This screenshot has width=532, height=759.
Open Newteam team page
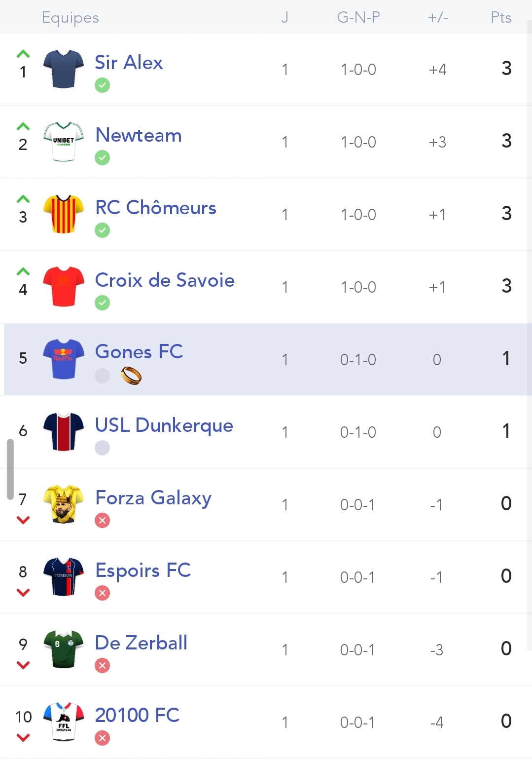point(139,135)
